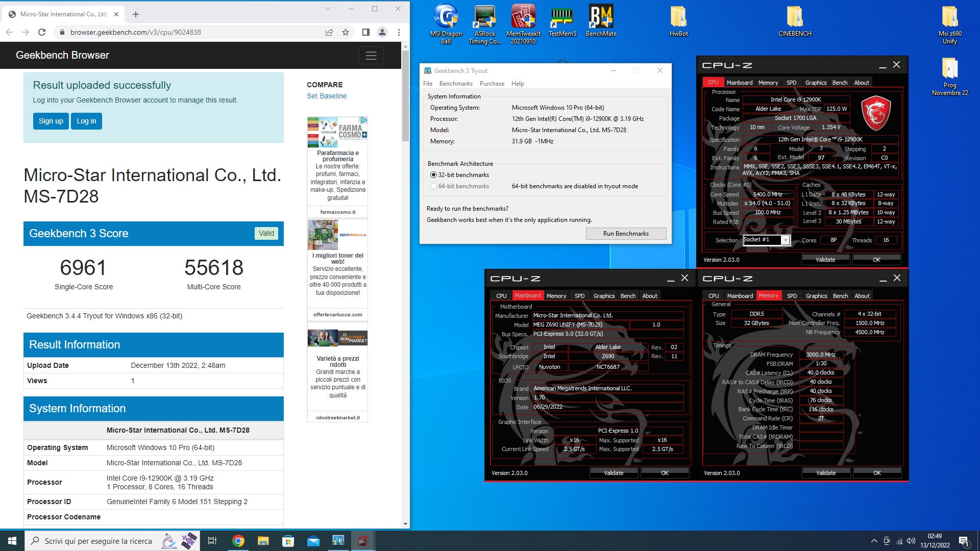Click OK in the CPU-Z Mainboard window
The width and height of the screenshot is (980, 551).
tap(665, 473)
